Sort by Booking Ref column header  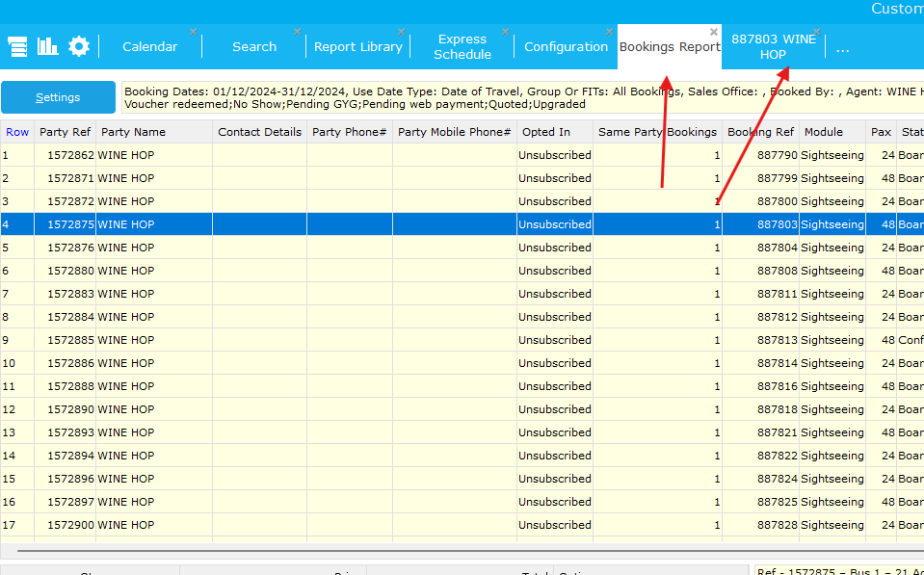tap(760, 132)
